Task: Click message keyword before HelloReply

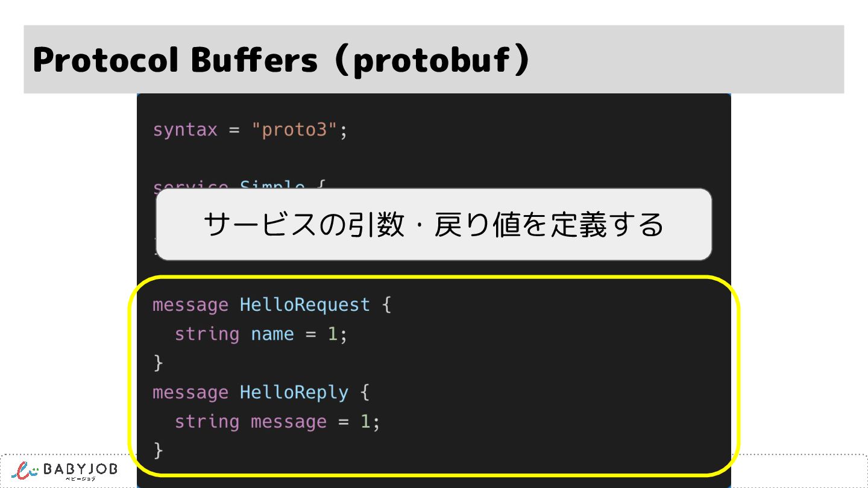Action: coord(190,393)
